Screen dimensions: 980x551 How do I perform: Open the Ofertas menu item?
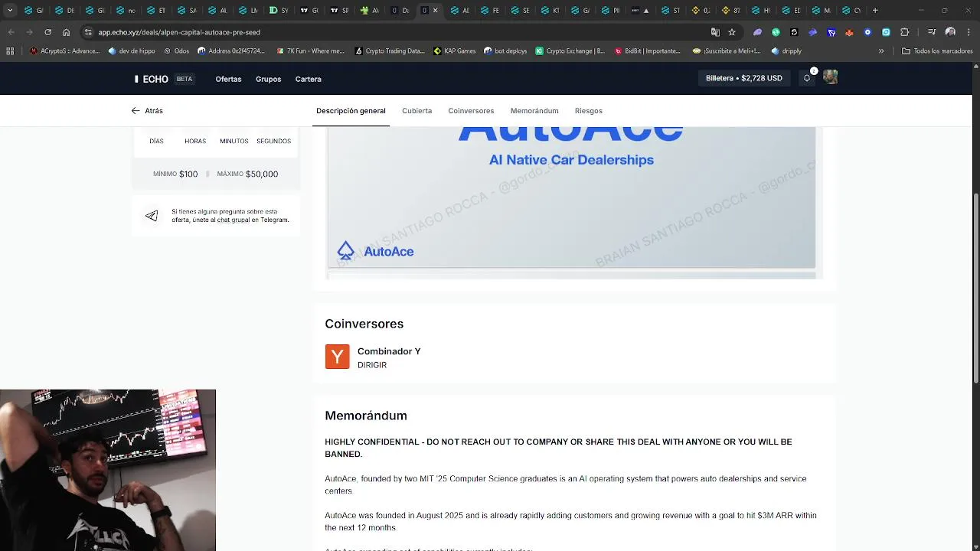228,79
